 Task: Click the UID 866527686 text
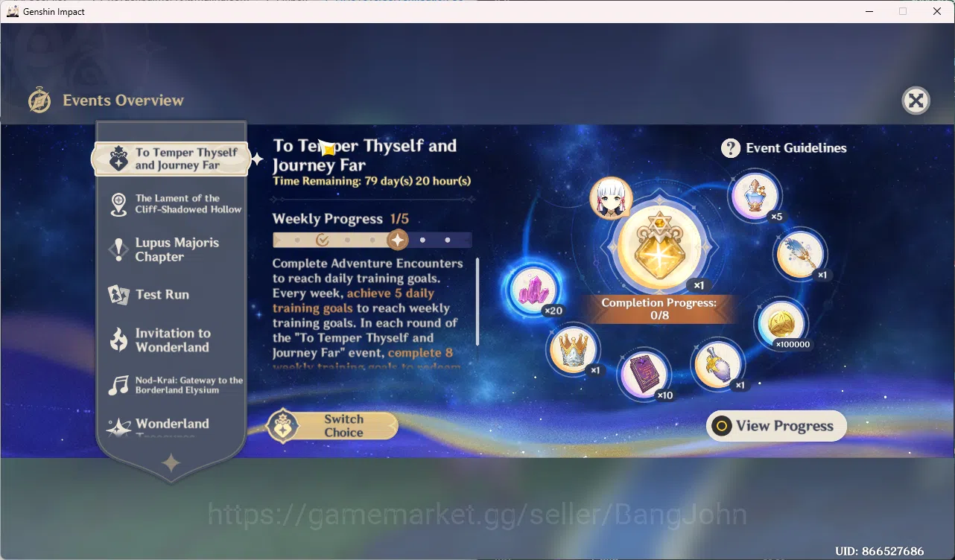click(x=880, y=552)
